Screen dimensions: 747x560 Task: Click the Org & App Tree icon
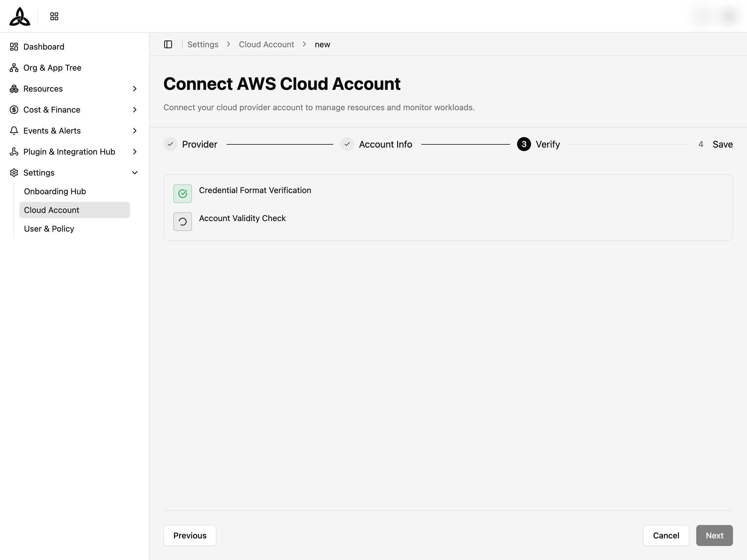[14, 67]
